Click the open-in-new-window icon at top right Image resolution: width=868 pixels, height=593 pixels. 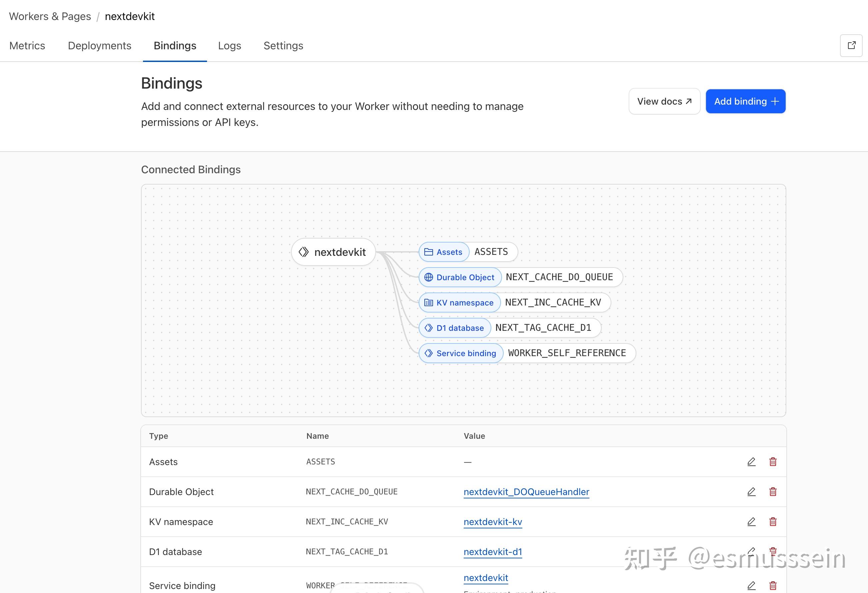click(x=851, y=46)
